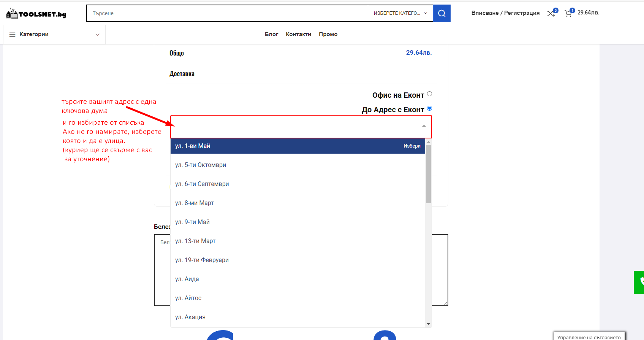Image resolution: width=644 pixels, height=340 pixels.
Task: Click the green phone call button
Action: pyautogui.click(x=639, y=282)
